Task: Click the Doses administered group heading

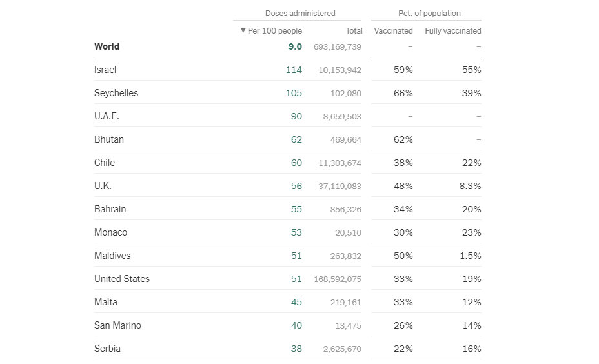Action: point(300,14)
